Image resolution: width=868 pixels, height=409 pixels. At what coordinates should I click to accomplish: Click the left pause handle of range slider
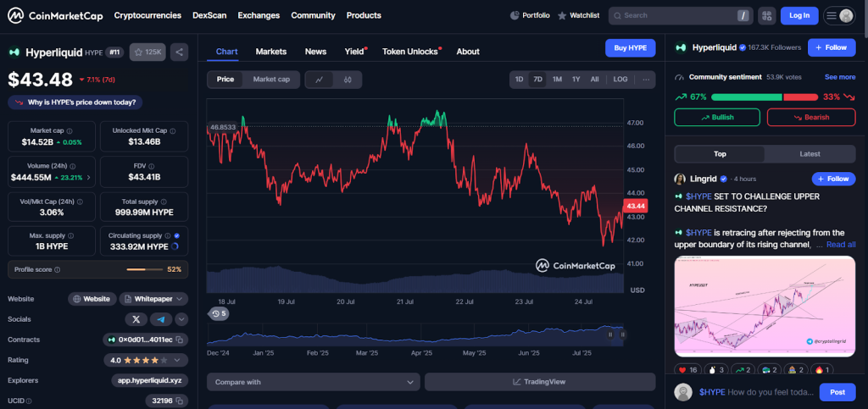610,334
